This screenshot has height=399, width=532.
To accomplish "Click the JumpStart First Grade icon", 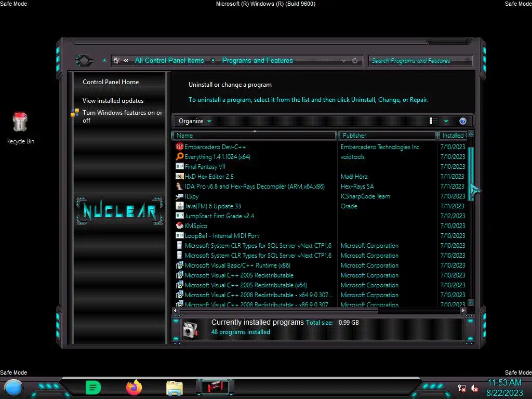I will pos(179,216).
